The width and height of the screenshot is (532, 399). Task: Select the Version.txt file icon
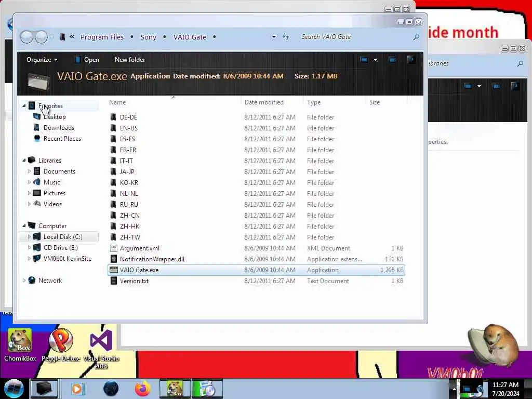click(114, 281)
